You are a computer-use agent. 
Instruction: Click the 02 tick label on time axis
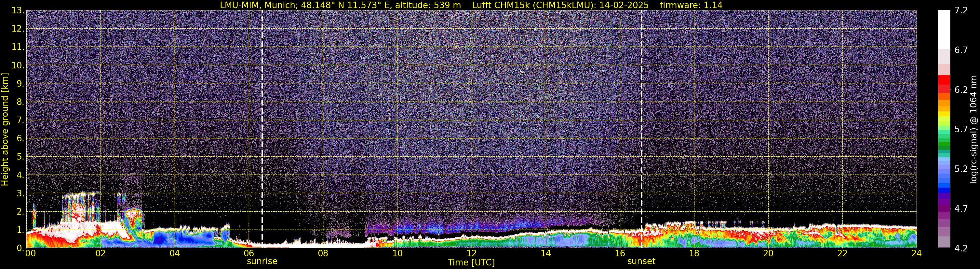tap(101, 253)
